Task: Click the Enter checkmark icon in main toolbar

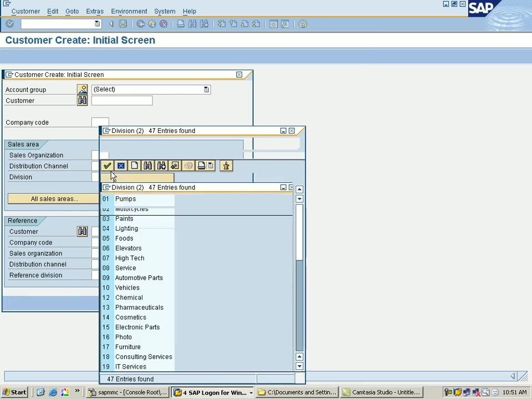Action: pyautogui.click(x=10, y=24)
